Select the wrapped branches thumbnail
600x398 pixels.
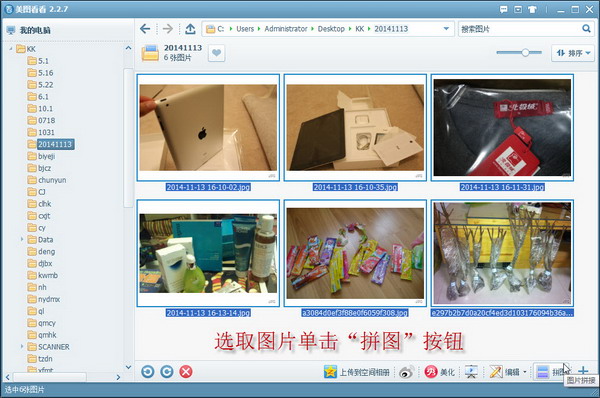(x=502, y=253)
